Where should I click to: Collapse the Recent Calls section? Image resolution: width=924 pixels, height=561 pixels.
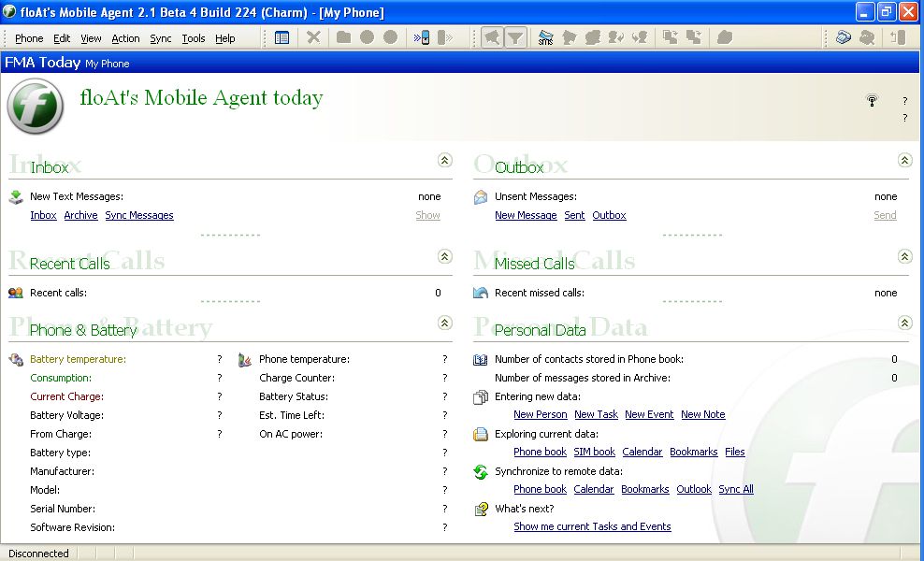[x=445, y=256]
